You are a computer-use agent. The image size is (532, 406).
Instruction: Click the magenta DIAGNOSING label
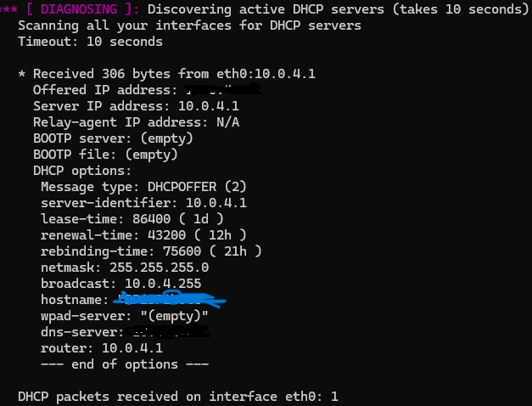(x=79, y=9)
